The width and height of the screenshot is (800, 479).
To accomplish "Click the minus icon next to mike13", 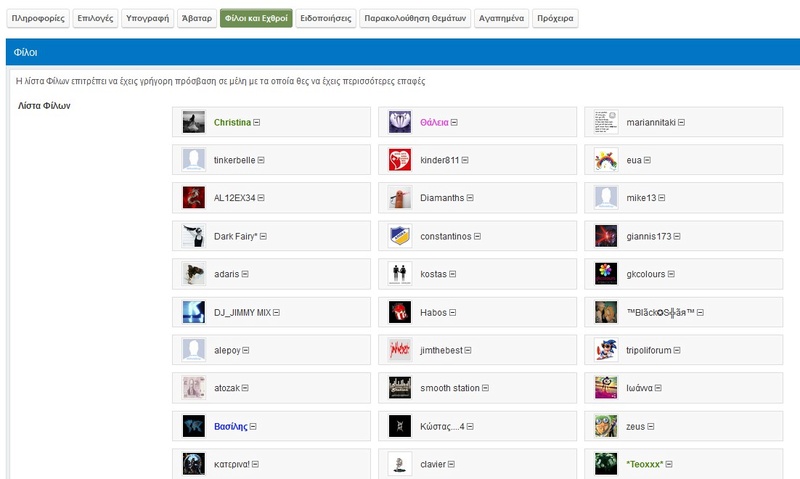I will (x=662, y=198).
